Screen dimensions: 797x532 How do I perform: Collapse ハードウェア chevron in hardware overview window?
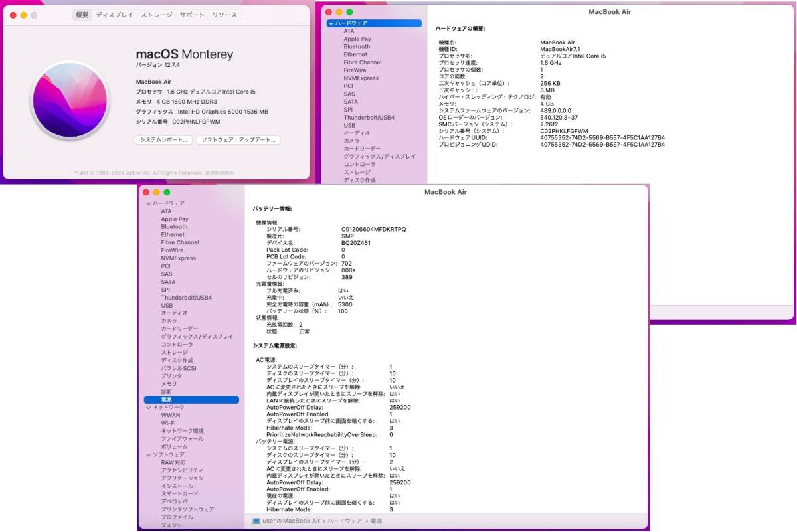tap(330, 23)
